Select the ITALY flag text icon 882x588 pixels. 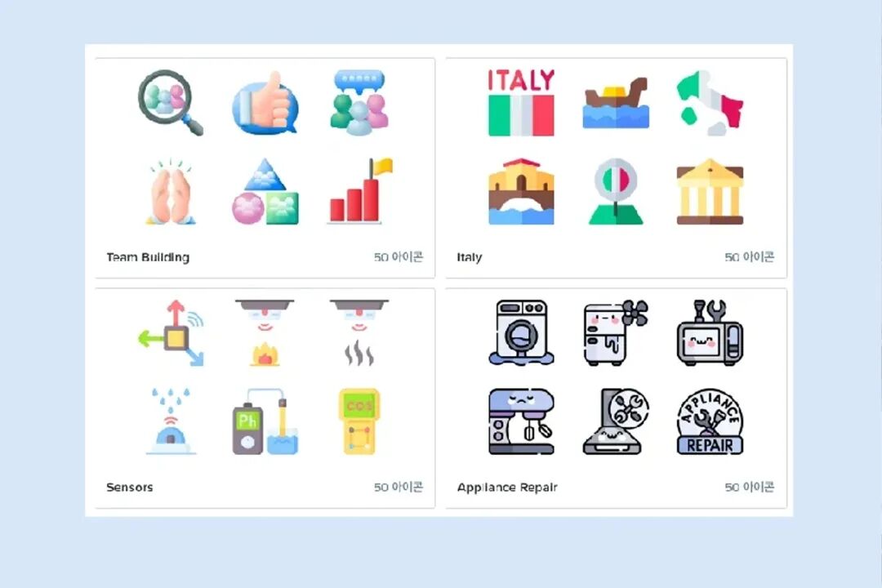(521, 102)
